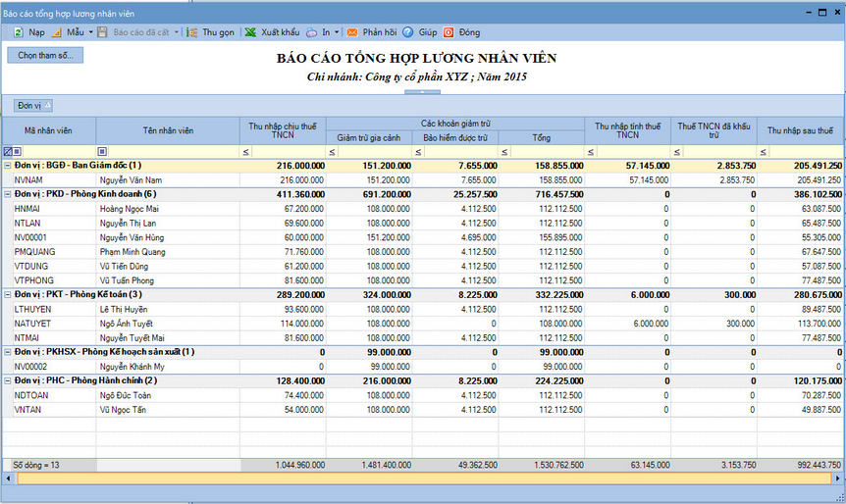Viewport: 846px width, 504px height.
Task: Click the In printer icon
Action: tap(311, 32)
